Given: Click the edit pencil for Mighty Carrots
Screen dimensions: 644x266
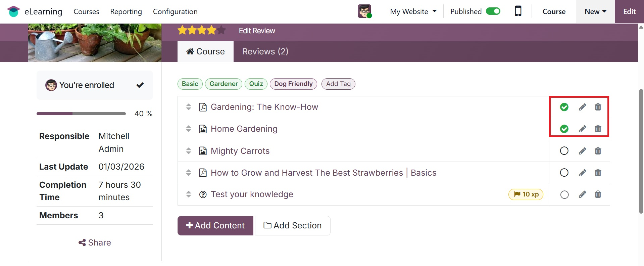Looking at the screenshot, I should tap(582, 151).
